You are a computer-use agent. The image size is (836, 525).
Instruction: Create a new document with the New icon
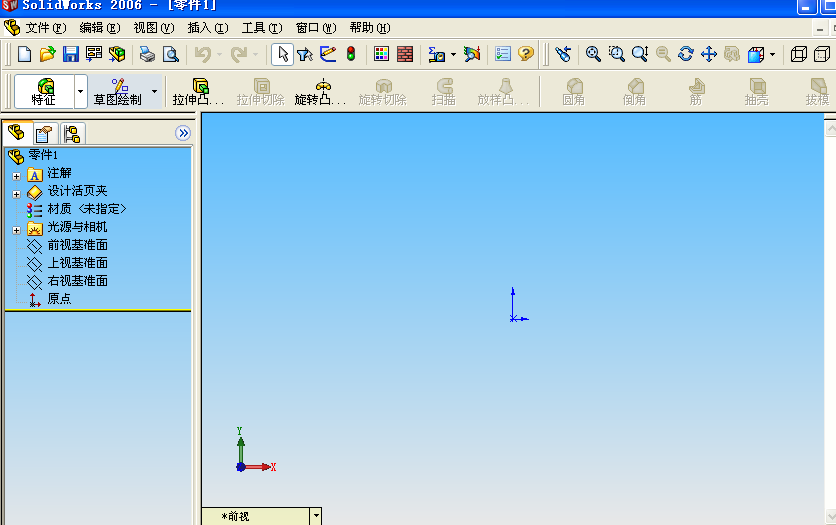pos(25,54)
